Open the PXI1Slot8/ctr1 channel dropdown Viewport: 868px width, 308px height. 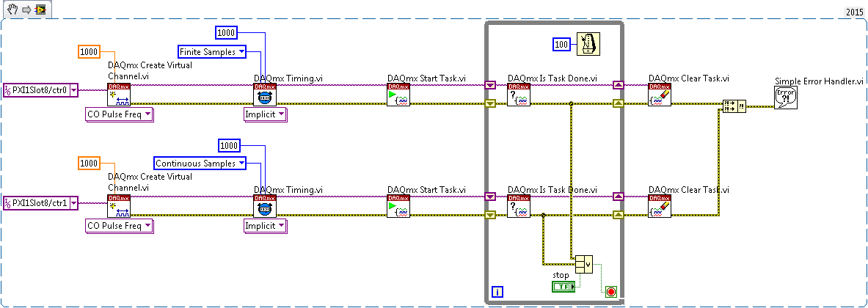(73, 203)
